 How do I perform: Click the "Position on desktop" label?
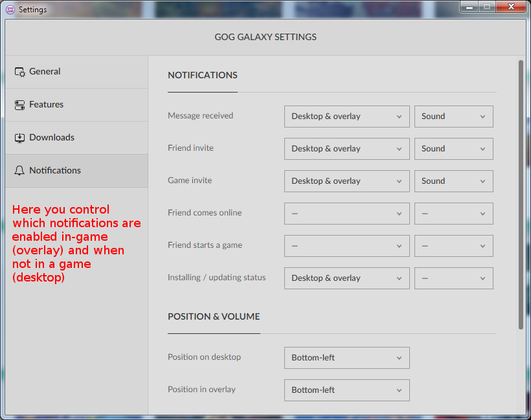coord(205,357)
